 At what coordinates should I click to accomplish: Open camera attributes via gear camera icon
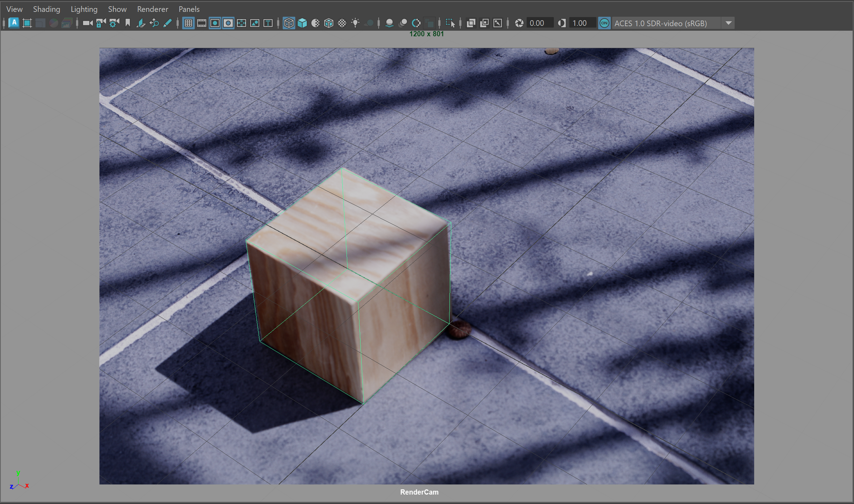114,23
